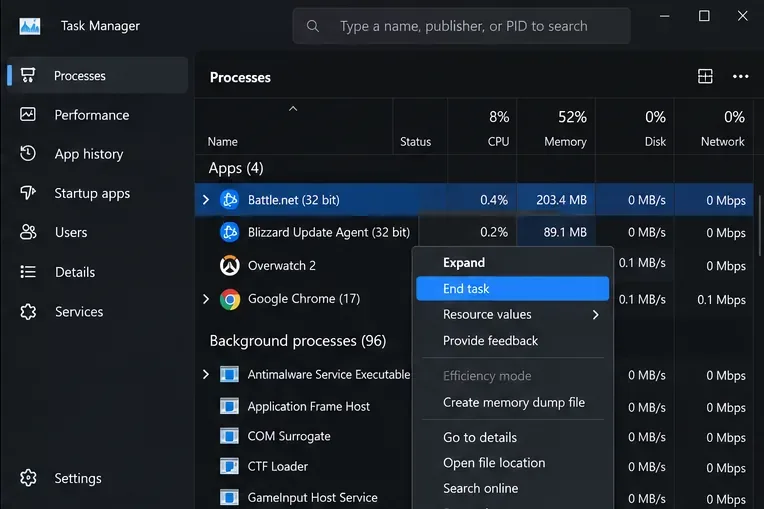Open the Services puzzle icon

pyautogui.click(x=28, y=311)
